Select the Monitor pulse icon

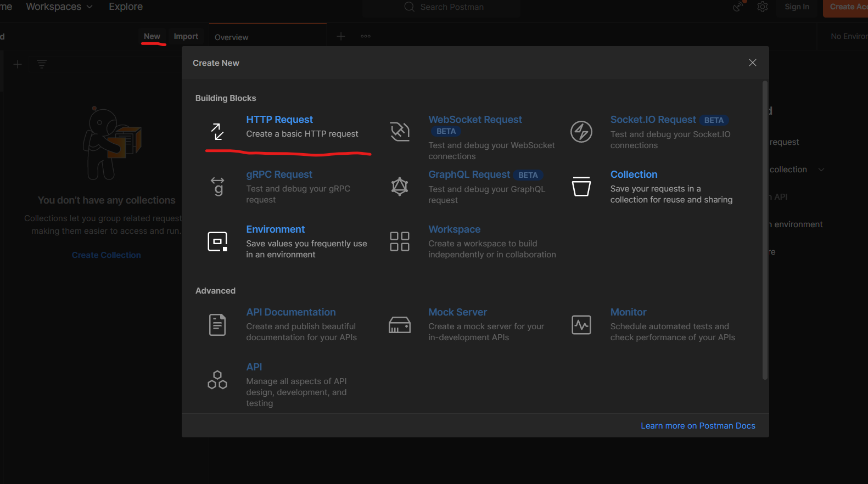point(581,325)
